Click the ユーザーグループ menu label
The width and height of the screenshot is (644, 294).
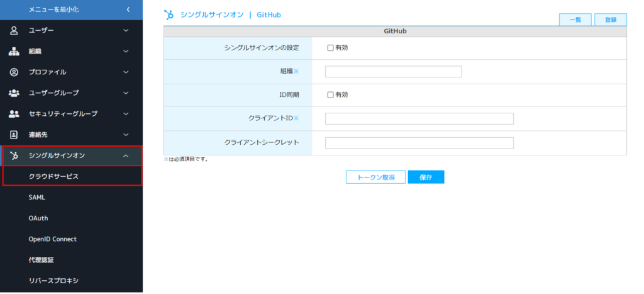pyautogui.click(x=54, y=93)
